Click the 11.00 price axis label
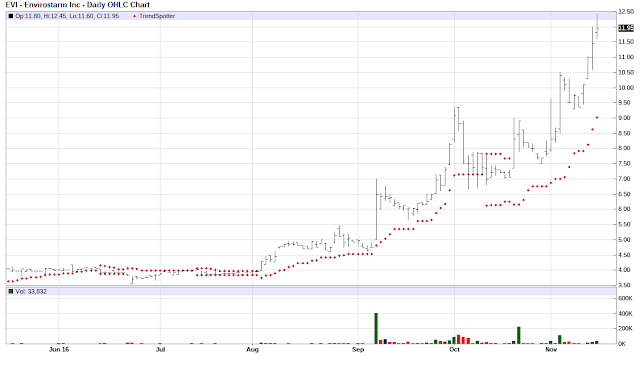This screenshot has height=367, width=640. point(626,57)
